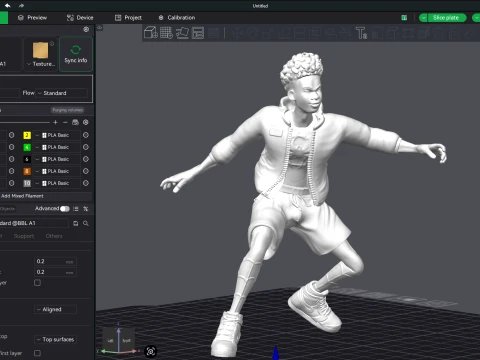Edit filament 6 preset using its right-side icon
Viewport: 480px width, 360px height.
(86, 159)
